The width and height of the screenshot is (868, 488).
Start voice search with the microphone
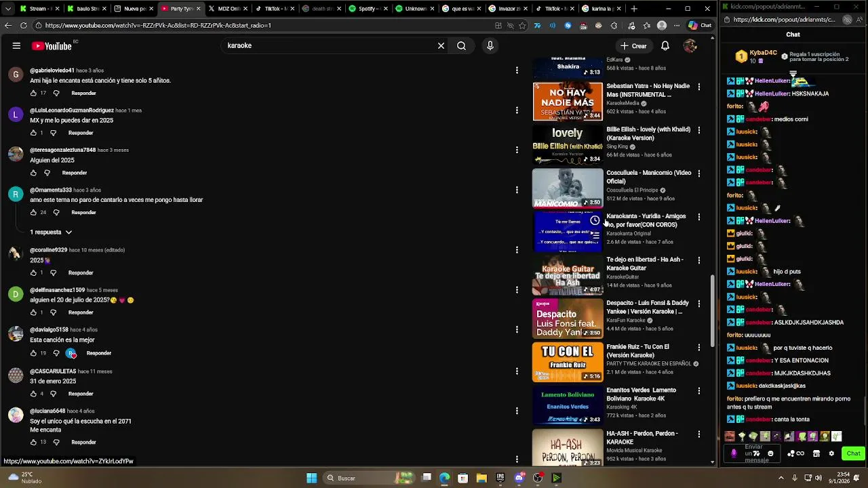(490, 45)
